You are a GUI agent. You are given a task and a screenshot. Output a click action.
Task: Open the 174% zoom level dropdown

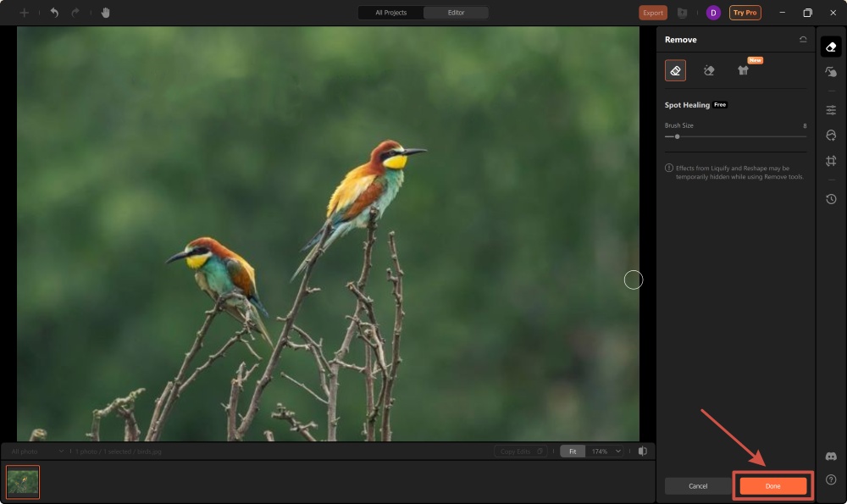click(603, 451)
